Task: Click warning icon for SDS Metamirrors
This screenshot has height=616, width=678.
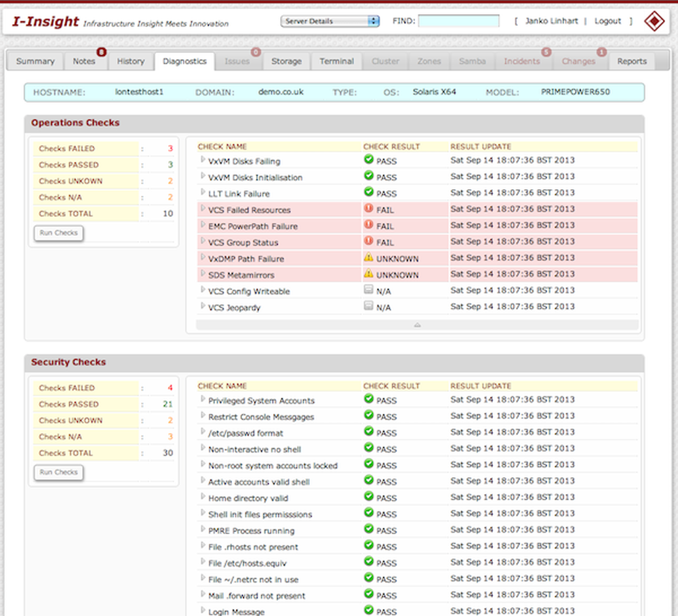Action: (369, 274)
